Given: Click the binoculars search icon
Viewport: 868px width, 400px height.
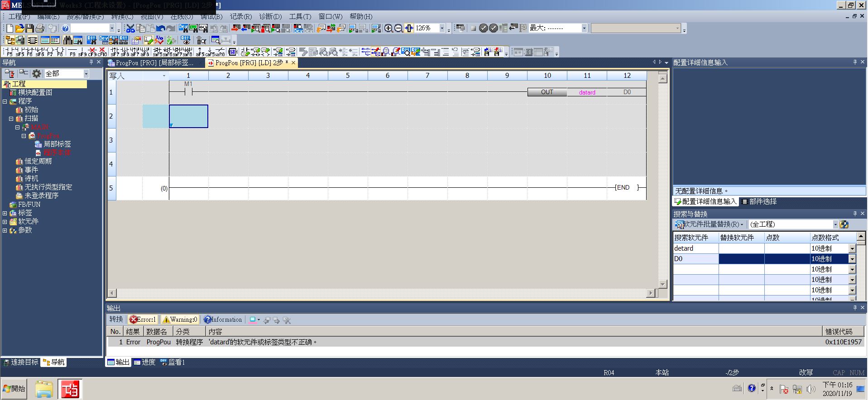Looking at the screenshot, I should [68, 40].
